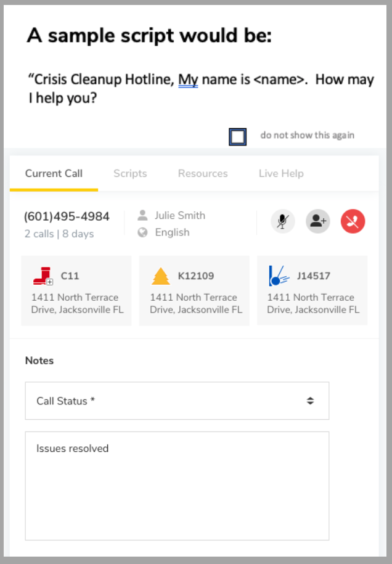Click the orange tree icon for K12109
Screen dimensions: 392x564
pos(160,276)
